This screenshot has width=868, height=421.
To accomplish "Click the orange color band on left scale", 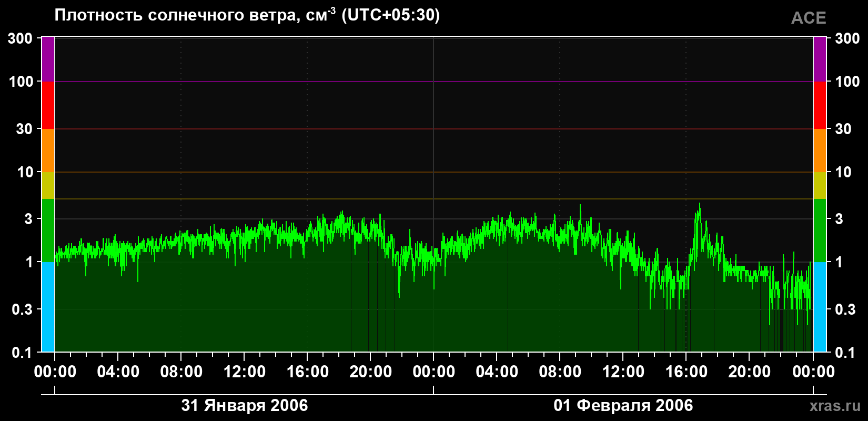I will point(48,151).
